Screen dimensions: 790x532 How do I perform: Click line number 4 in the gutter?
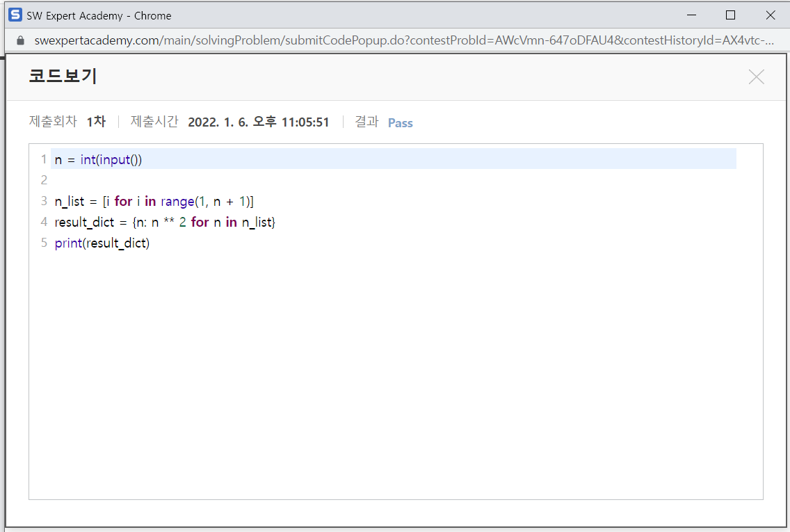point(44,222)
